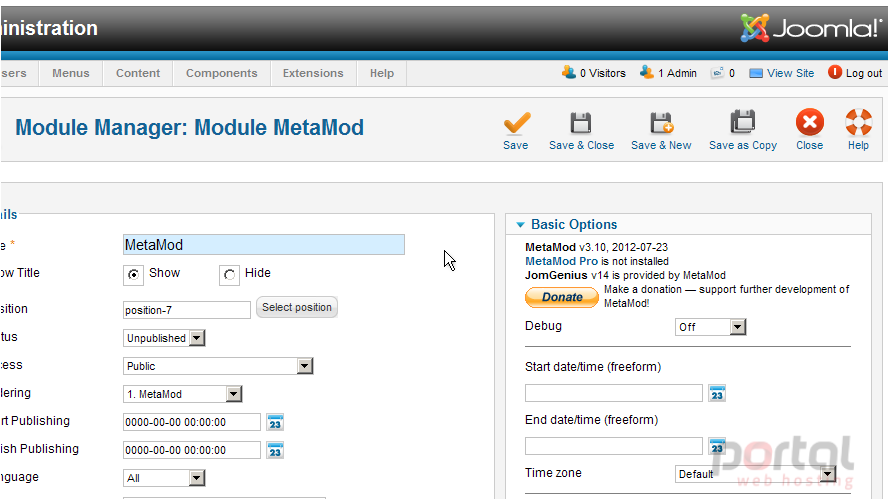889x500 pixels.
Task: Click the yellow Donate button
Action: click(x=562, y=297)
